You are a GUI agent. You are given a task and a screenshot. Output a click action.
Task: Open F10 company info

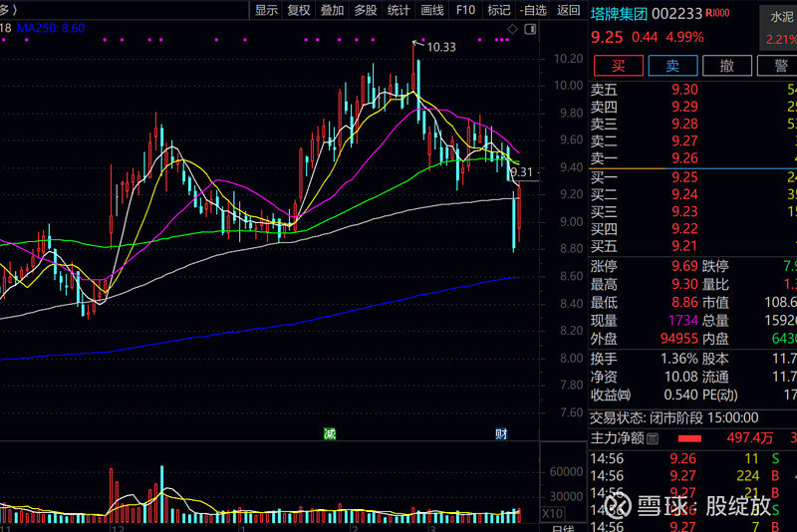pos(465,10)
